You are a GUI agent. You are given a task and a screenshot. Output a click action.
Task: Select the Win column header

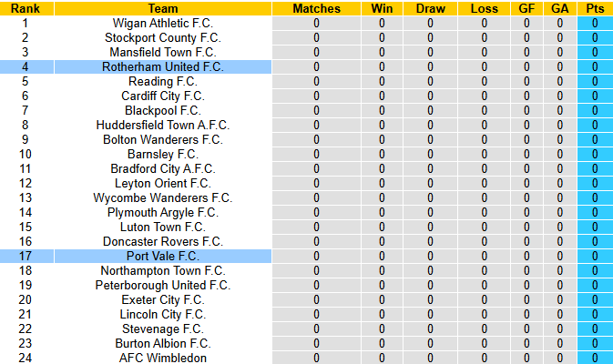coord(383,8)
